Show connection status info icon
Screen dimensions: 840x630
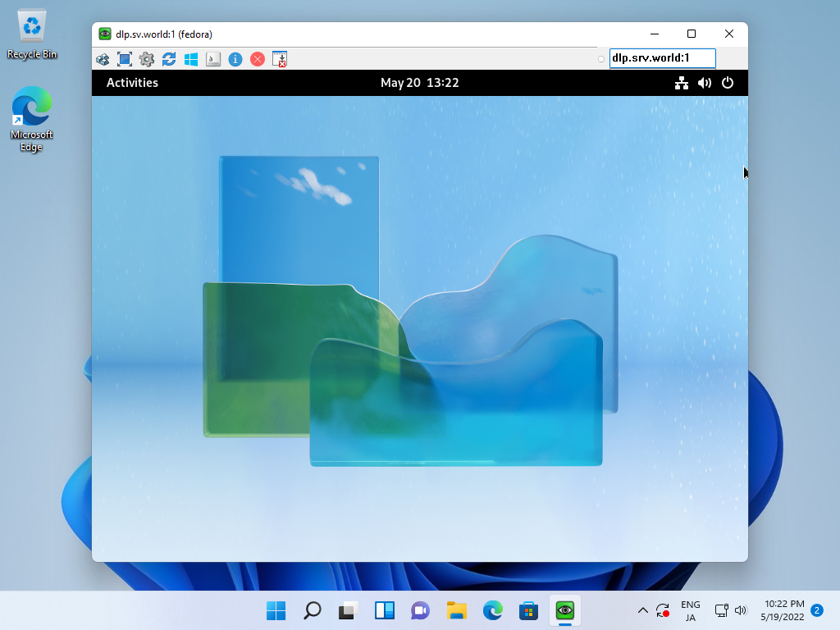click(x=235, y=59)
